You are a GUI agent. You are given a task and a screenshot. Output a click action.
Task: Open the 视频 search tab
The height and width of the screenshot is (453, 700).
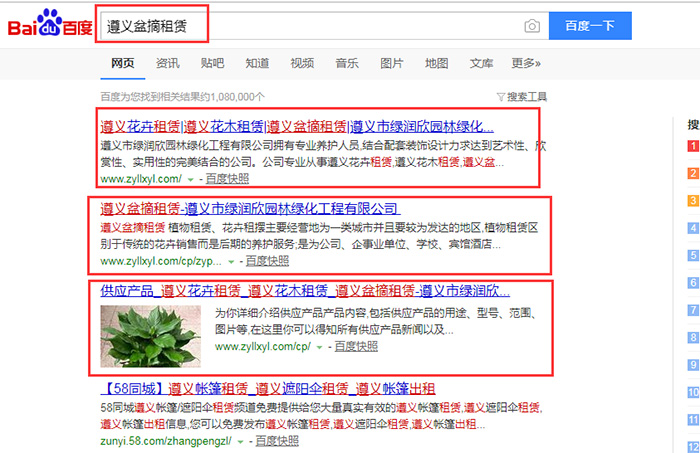[x=302, y=63]
